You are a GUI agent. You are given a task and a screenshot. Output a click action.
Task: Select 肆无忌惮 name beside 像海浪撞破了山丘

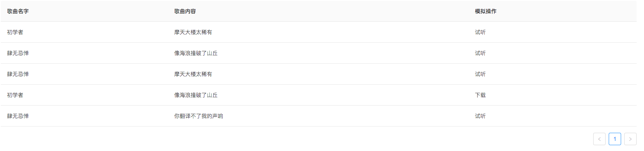[18, 53]
